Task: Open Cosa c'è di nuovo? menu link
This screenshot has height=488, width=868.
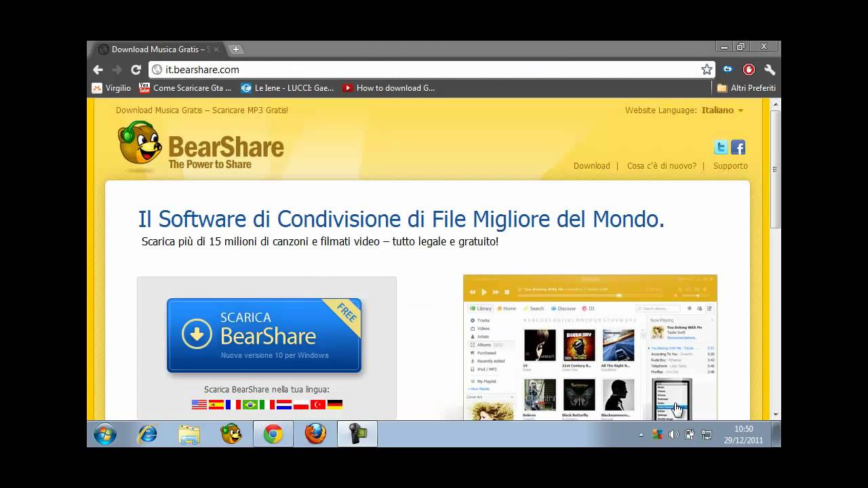Action: tap(661, 165)
